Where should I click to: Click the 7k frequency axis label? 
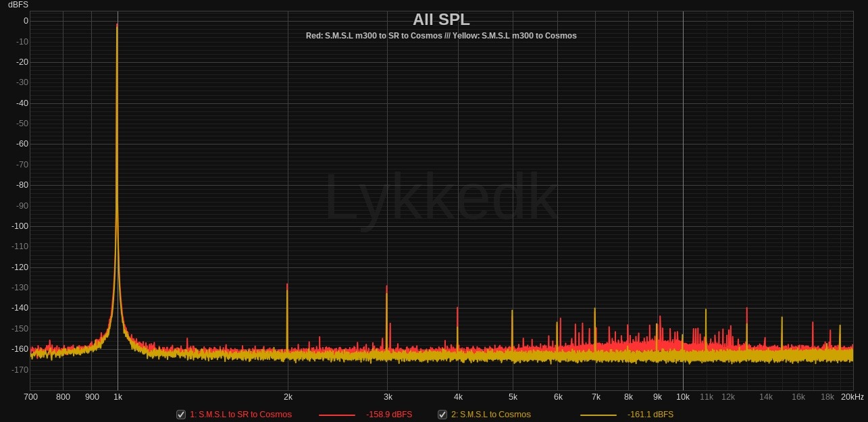595,397
